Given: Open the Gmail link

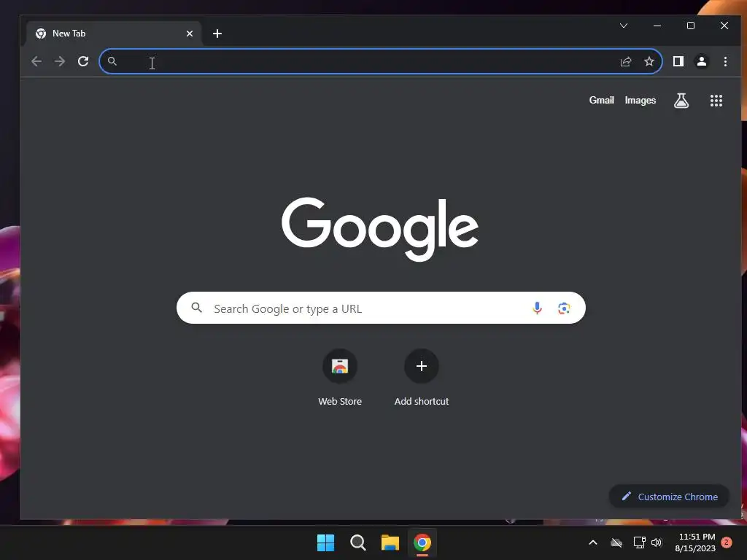Looking at the screenshot, I should 601,101.
